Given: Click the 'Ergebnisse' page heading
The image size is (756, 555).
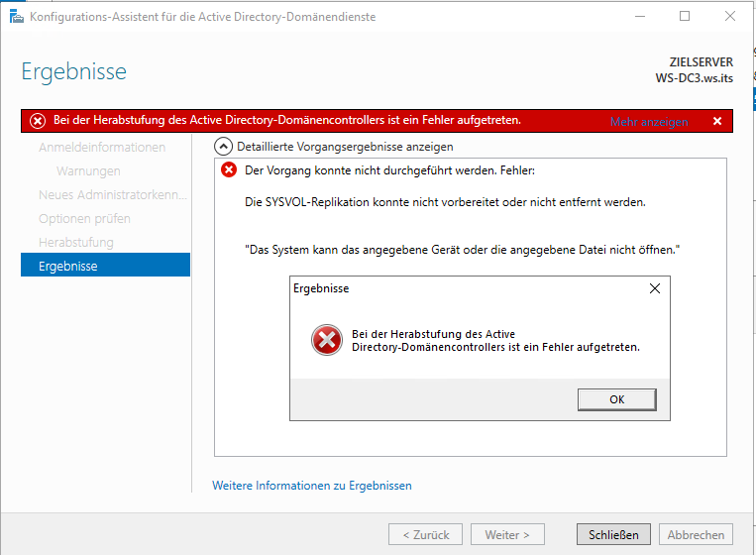Looking at the screenshot, I should tap(73, 71).
